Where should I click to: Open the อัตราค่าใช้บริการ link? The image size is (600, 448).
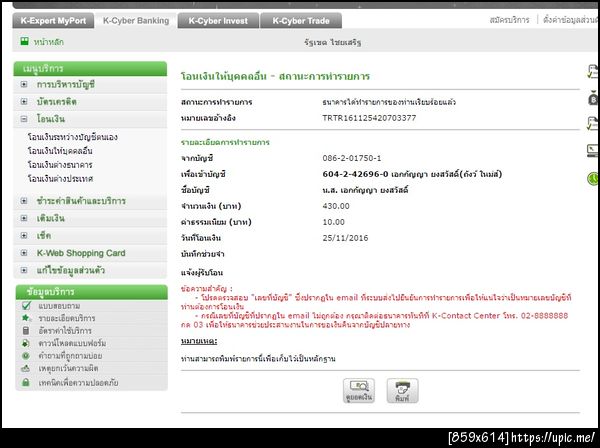[65, 331]
